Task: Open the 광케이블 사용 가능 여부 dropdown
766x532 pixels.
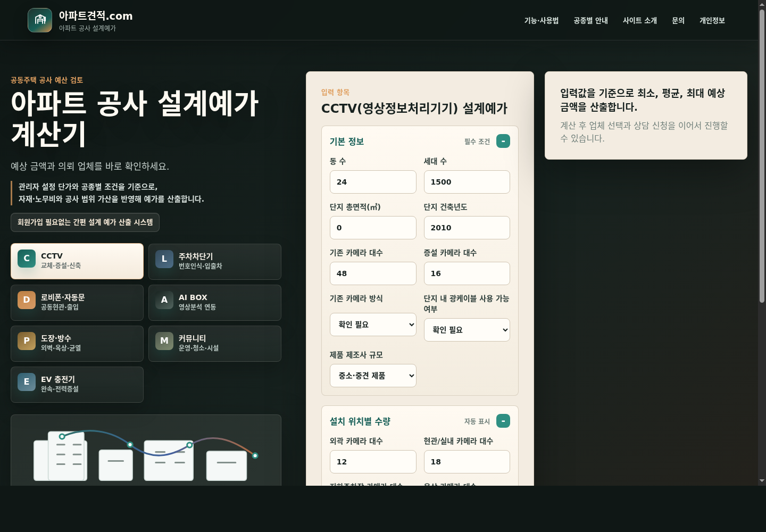Action: pos(467,330)
